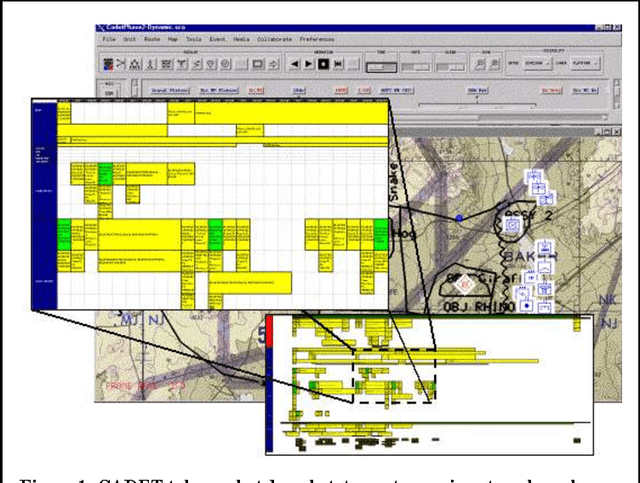
Task: Open the Map menu
Action: [173, 39]
